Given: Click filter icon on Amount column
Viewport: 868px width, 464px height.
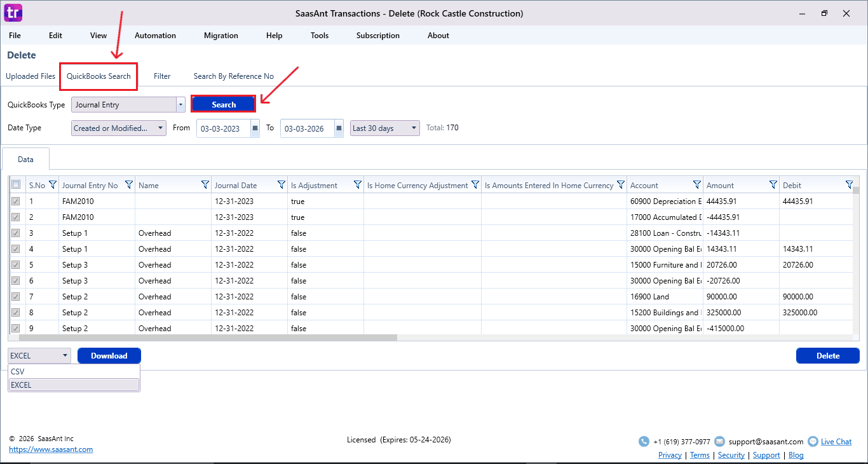Looking at the screenshot, I should point(773,185).
